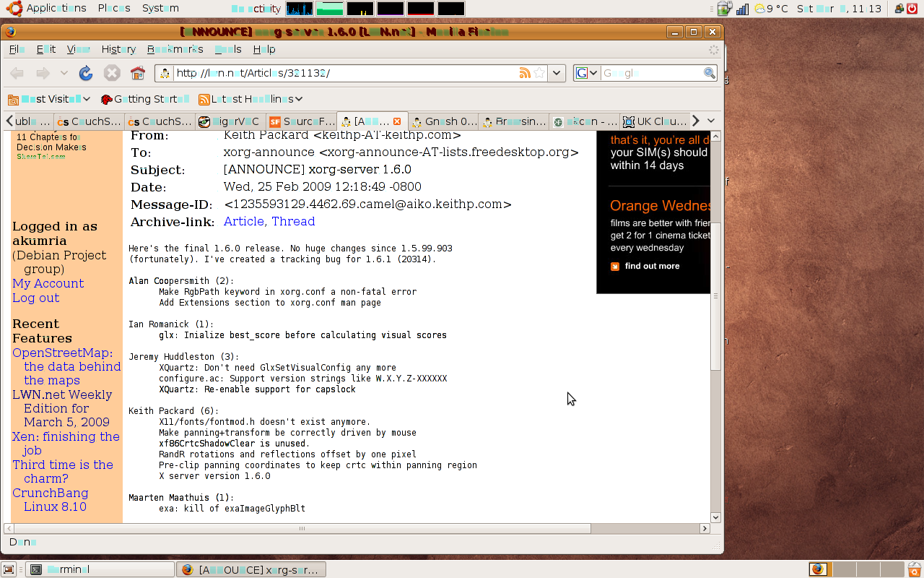
Task: Click the Stop loading button
Action: pos(112,73)
